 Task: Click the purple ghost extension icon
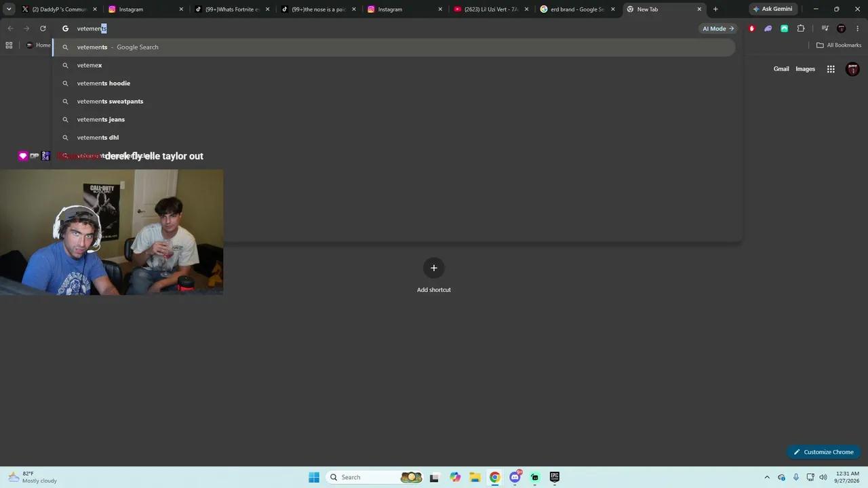tap(768, 28)
